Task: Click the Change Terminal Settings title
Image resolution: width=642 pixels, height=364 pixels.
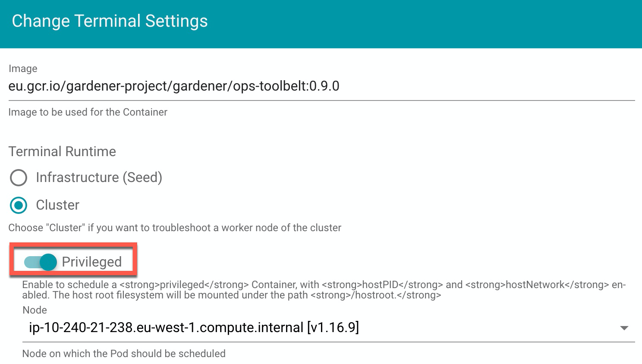Action: pyautogui.click(x=110, y=21)
